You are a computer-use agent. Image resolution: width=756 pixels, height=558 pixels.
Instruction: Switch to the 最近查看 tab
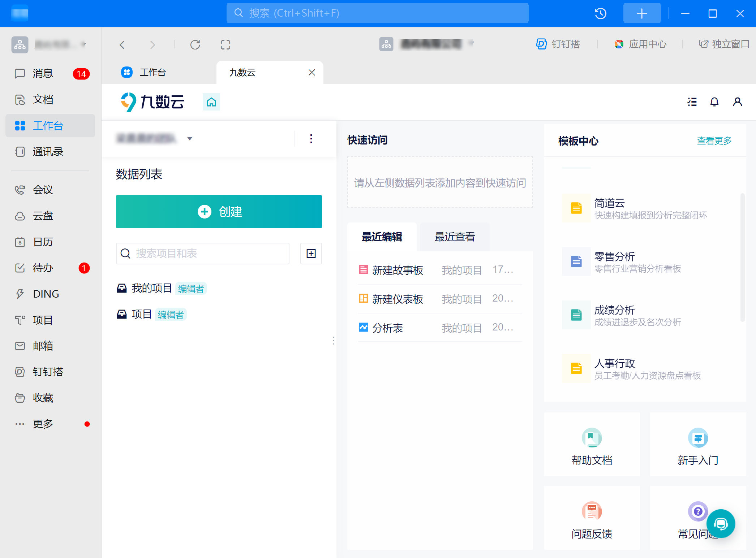tap(455, 237)
